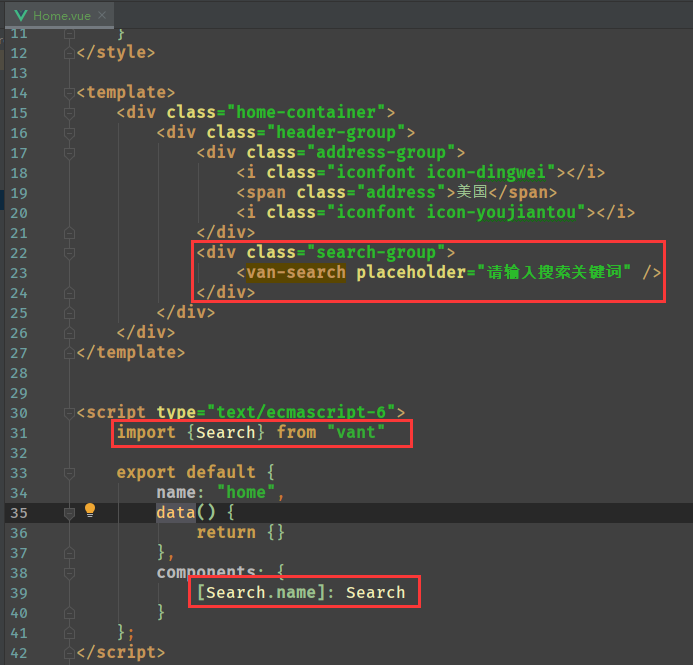Fold the header-group div on line 16
The width and height of the screenshot is (693, 665).
point(69,133)
